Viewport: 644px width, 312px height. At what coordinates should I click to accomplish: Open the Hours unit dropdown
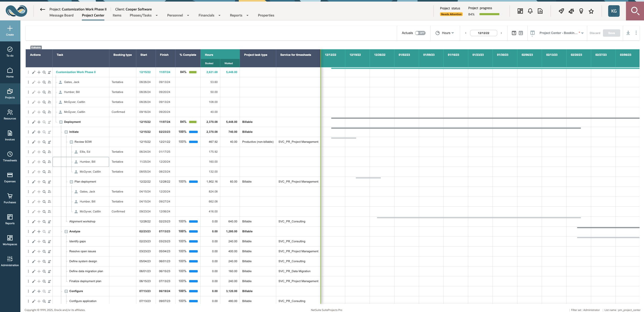[447, 33]
